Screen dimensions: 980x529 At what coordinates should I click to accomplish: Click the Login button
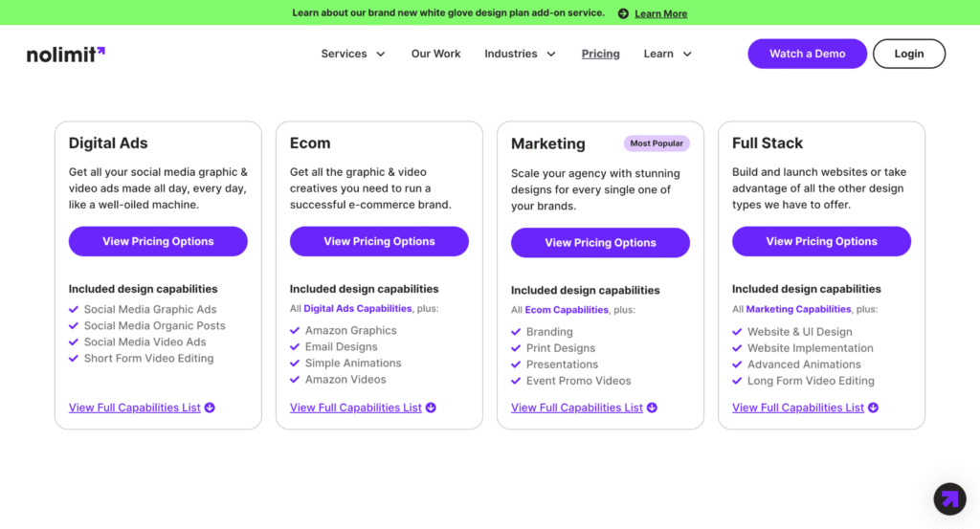tap(909, 54)
